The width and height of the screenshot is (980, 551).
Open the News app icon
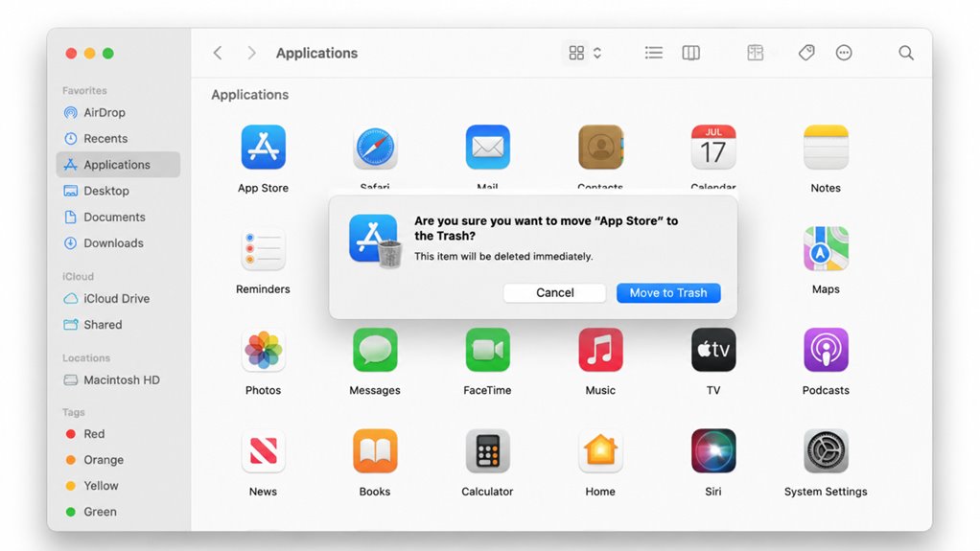point(263,451)
